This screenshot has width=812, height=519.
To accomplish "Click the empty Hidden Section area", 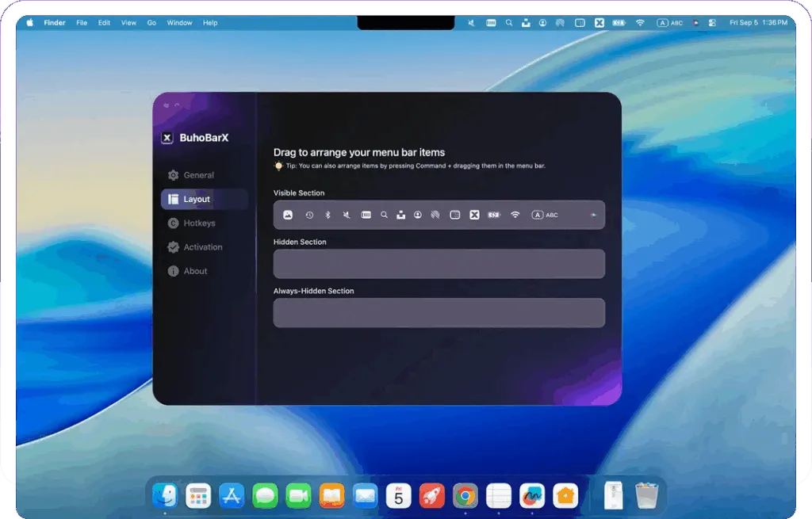I will 439,264.
